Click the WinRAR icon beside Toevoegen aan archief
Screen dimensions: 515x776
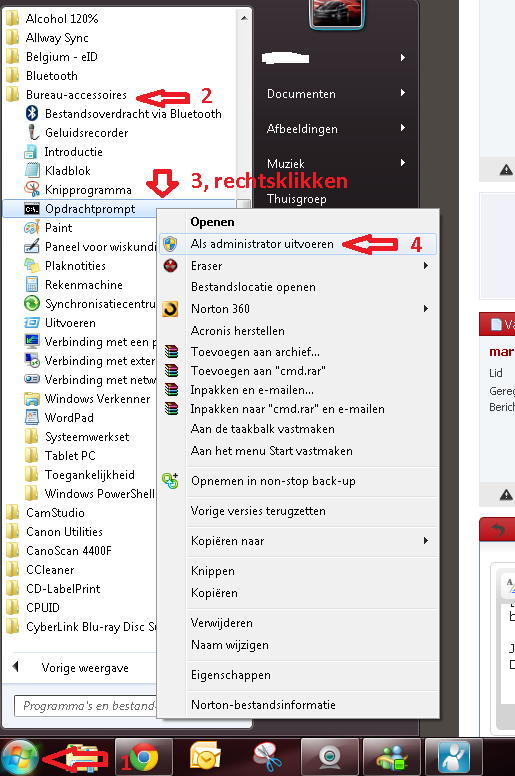tap(171, 352)
